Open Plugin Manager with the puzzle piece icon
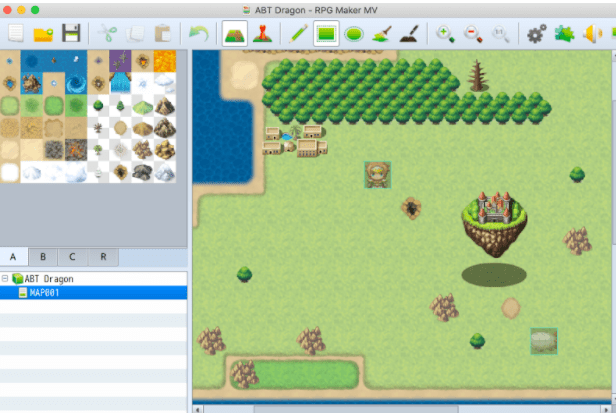 pos(564,34)
